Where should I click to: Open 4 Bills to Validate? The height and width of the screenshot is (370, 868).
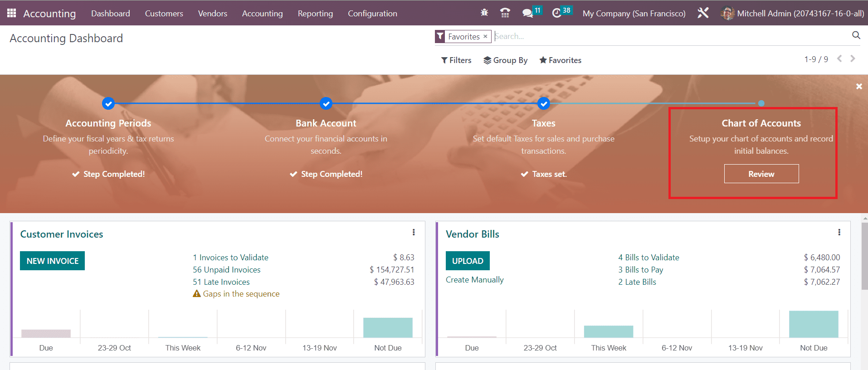[649, 258]
